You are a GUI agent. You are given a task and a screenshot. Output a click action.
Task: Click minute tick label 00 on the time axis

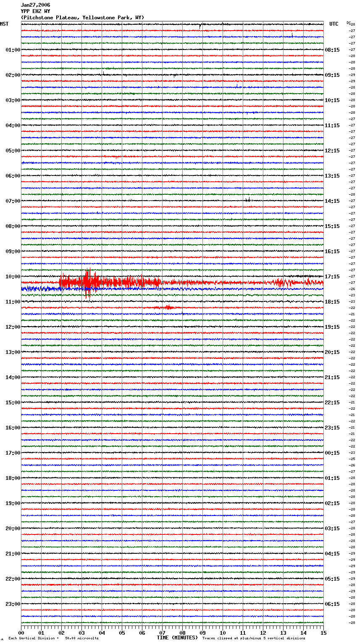[x=21, y=633]
